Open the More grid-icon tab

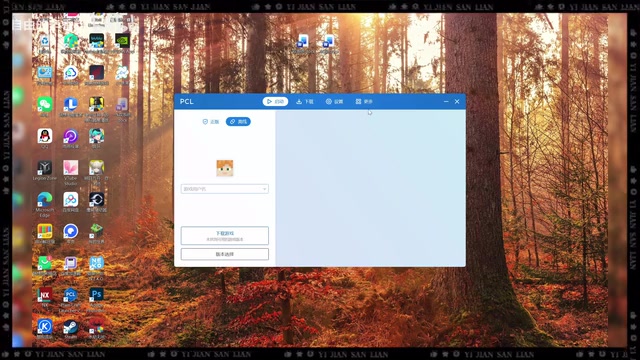[364, 101]
